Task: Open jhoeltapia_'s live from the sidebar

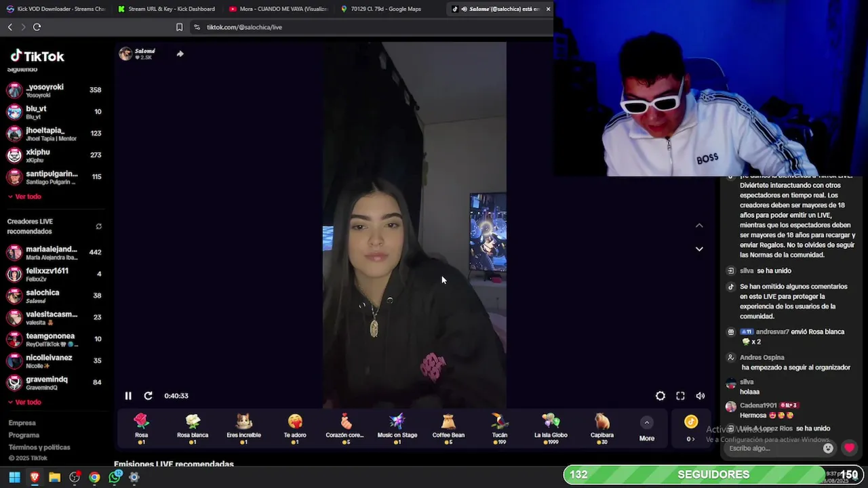Action: click(54, 134)
